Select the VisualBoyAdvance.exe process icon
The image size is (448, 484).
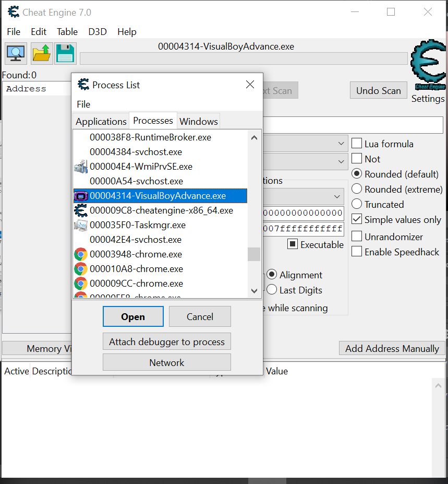click(81, 196)
